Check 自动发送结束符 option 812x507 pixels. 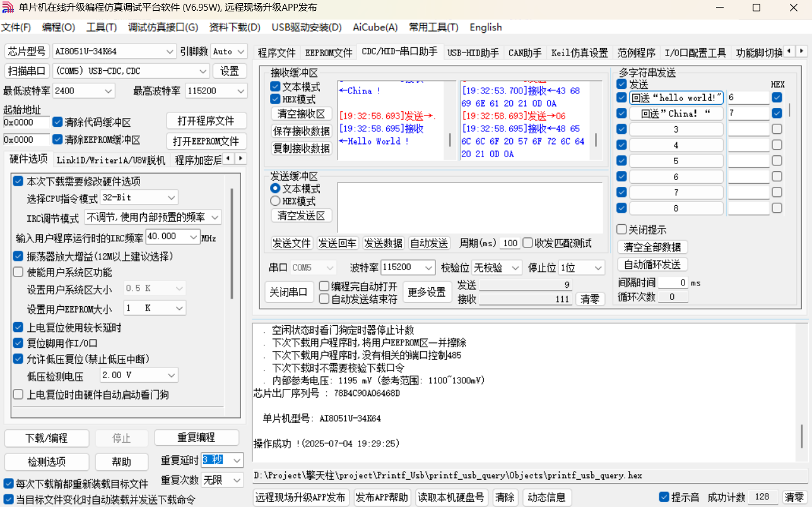324,299
